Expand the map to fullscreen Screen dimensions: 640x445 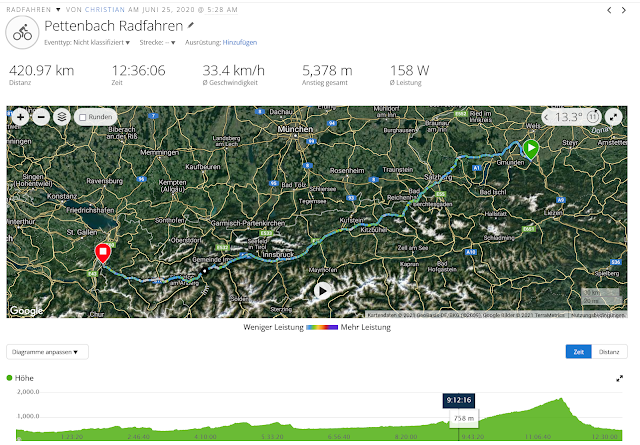[613, 117]
